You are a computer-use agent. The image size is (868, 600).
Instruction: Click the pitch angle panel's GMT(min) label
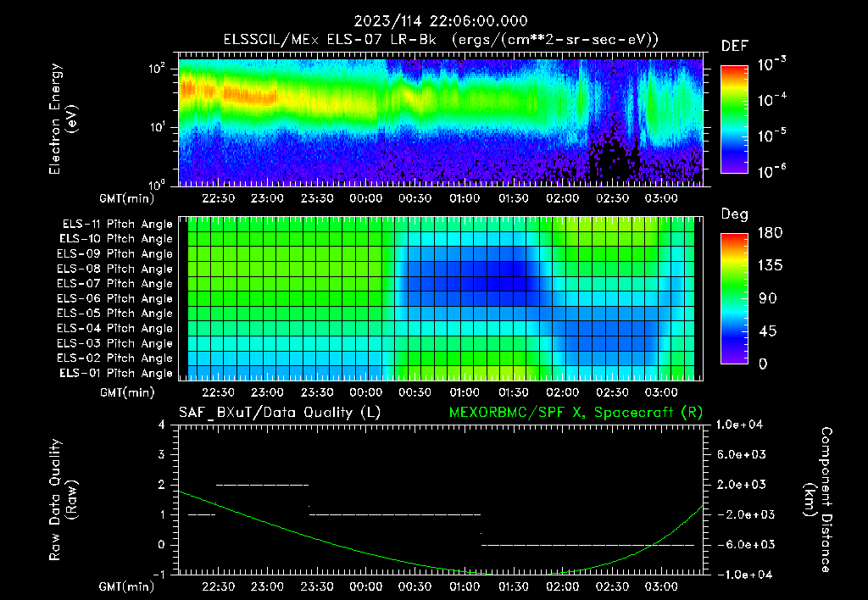click(x=127, y=393)
